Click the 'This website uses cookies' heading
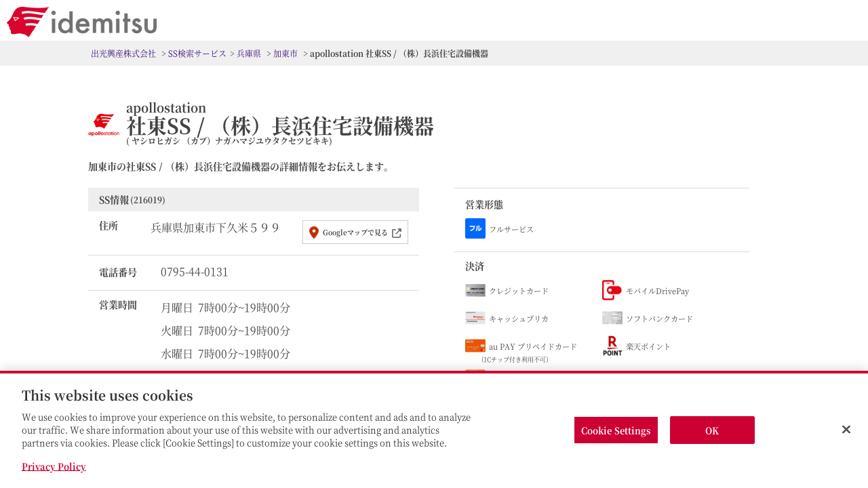This screenshot has height=488, width=868. (107, 396)
